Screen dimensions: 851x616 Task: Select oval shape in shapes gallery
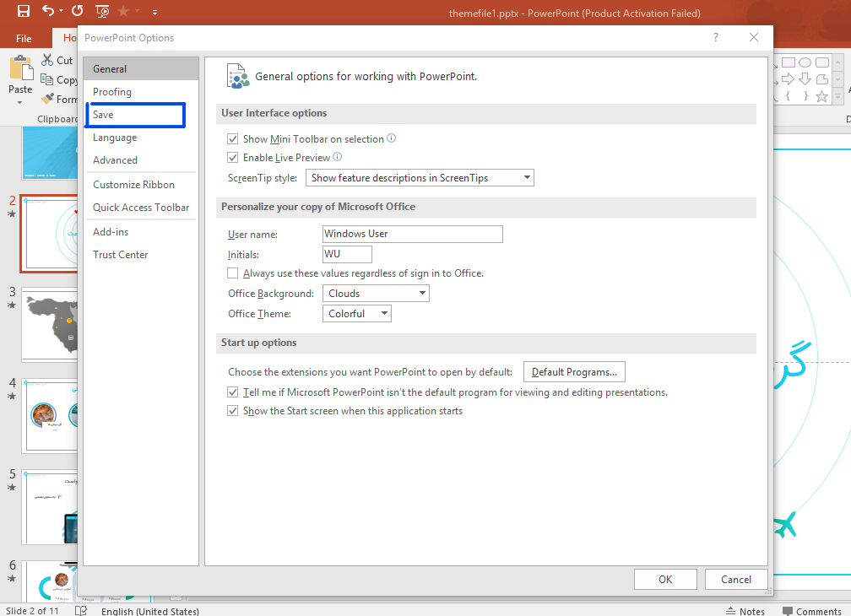coord(805,62)
